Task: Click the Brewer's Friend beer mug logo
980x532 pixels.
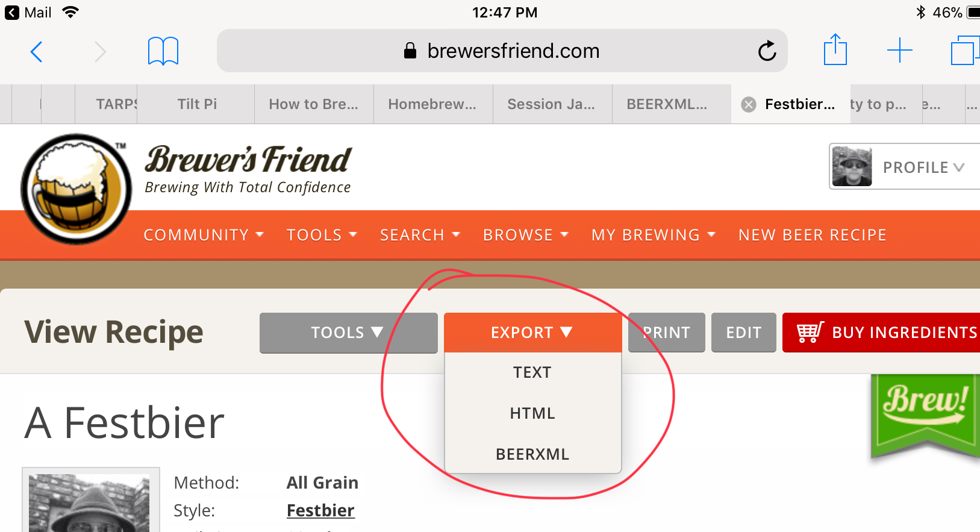Action: pyautogui.click(x=76, y=189)
